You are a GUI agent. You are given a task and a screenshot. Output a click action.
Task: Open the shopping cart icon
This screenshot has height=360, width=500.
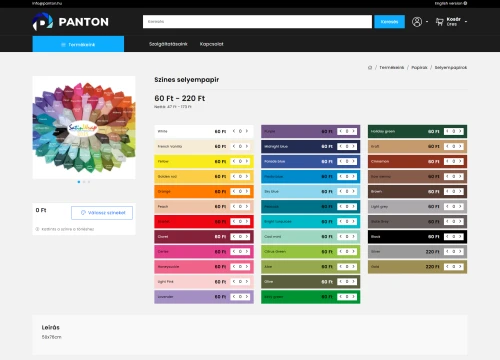click(440, 22)
